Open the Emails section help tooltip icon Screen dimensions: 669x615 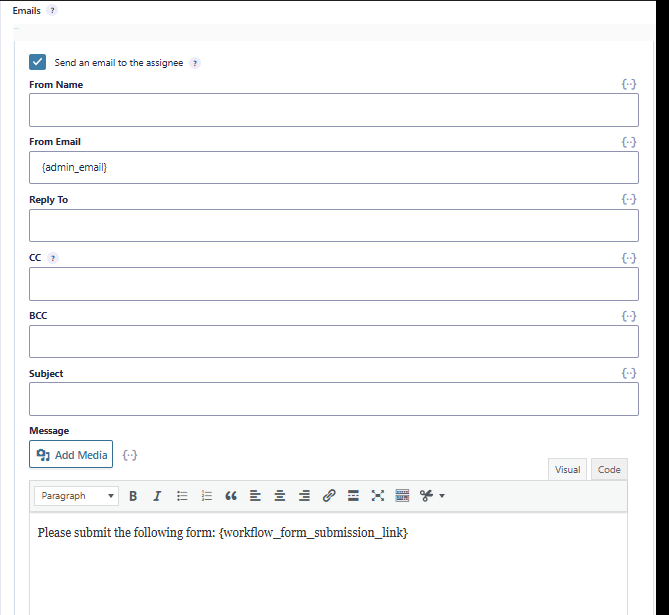pyautogui.click(x=52, y=11)
